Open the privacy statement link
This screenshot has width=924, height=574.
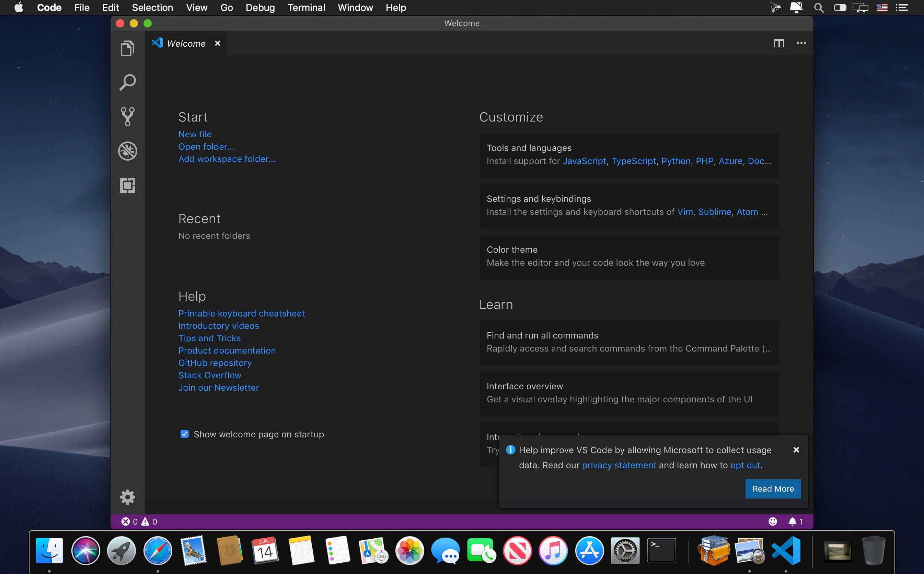pyautogui.click(x=619, y=465)
